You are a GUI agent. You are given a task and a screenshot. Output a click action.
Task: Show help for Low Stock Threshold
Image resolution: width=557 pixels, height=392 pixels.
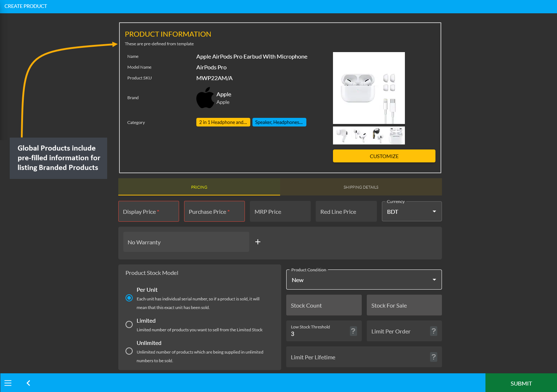tap(353, 331)
